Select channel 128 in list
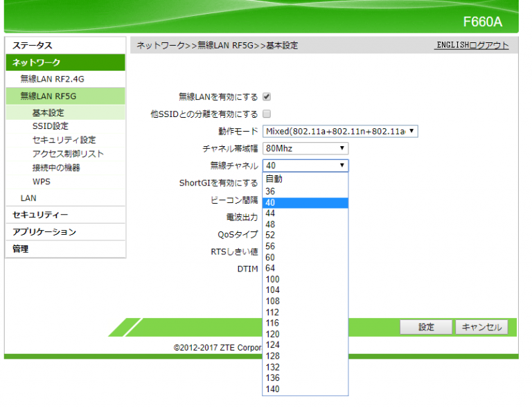Screen dimensions: 532x408 click(x=305, y=356)
